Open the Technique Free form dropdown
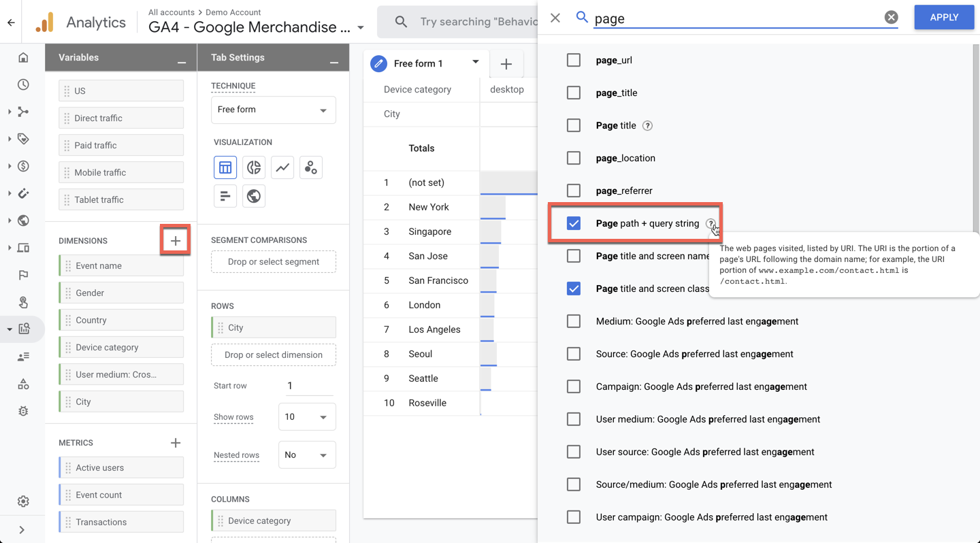 pos(274,110)
